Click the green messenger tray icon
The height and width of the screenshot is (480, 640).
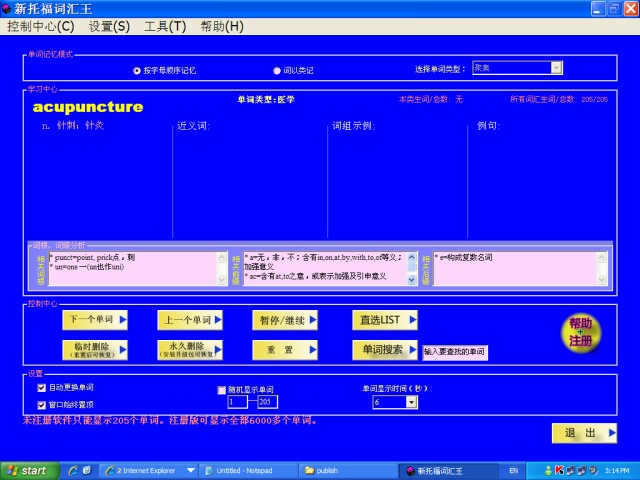(549, 471)
